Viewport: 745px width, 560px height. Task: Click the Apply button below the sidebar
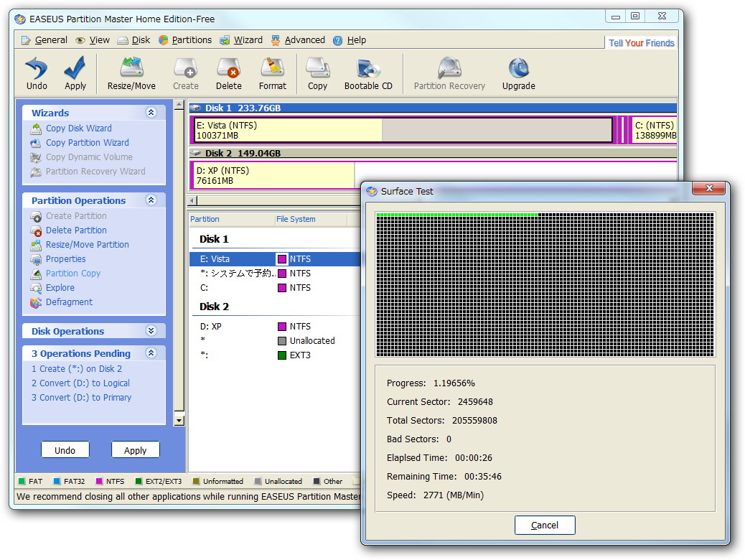[135, 449]
